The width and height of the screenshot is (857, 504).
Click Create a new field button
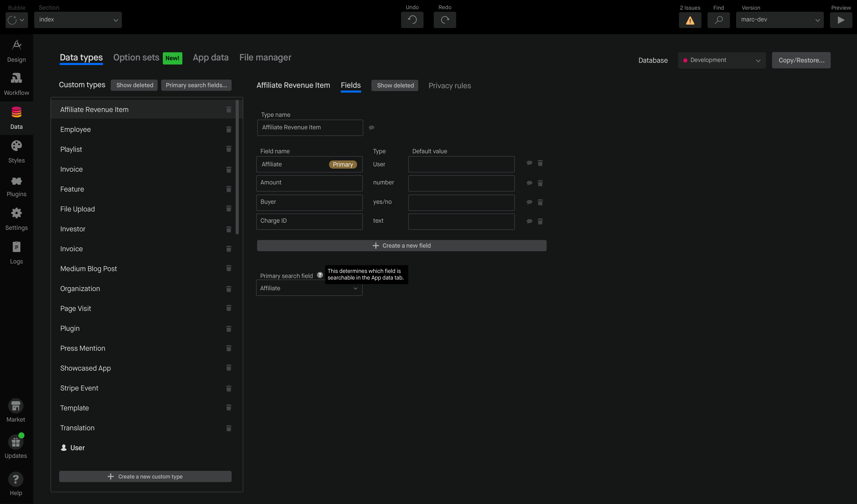click(401, 246)
